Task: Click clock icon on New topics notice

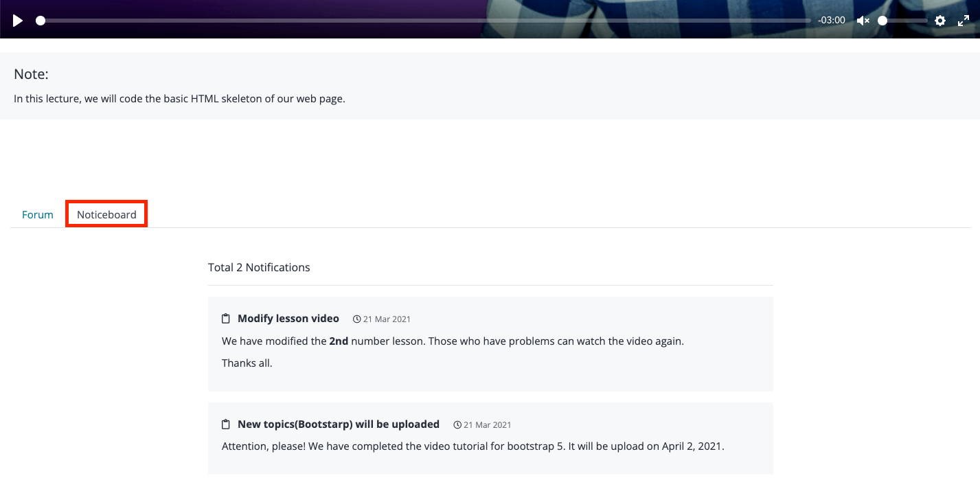Action: point(457,425)
